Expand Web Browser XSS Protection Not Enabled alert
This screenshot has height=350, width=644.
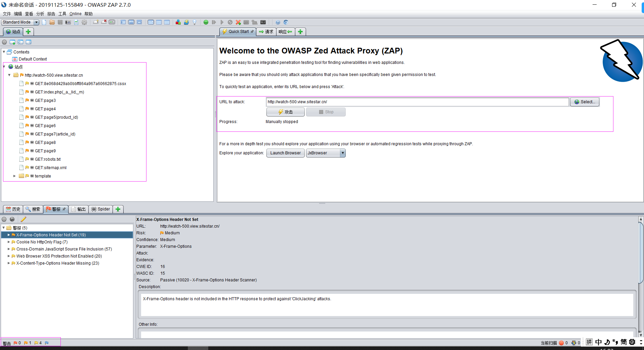coord(9,256)
